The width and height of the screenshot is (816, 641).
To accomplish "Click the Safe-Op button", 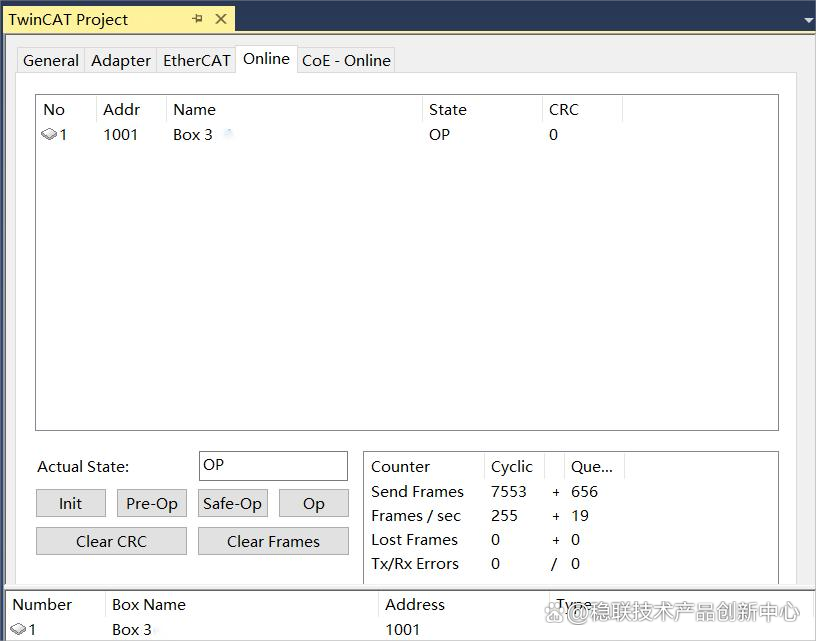I will pyautogui.click(x=233, y=503).
